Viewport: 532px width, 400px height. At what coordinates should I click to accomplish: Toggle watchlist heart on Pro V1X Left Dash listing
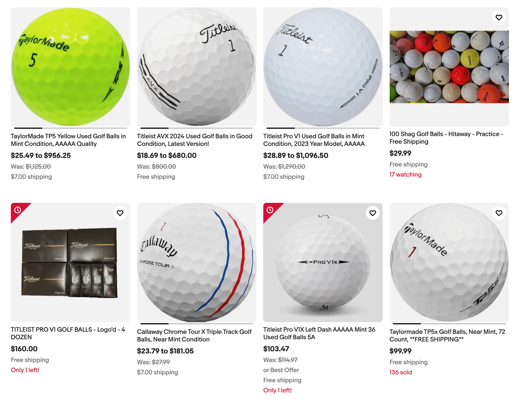373,213
